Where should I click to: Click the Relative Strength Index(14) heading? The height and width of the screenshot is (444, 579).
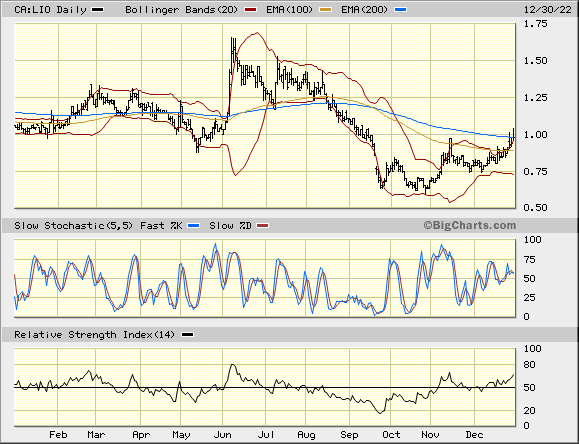point(95,335)
